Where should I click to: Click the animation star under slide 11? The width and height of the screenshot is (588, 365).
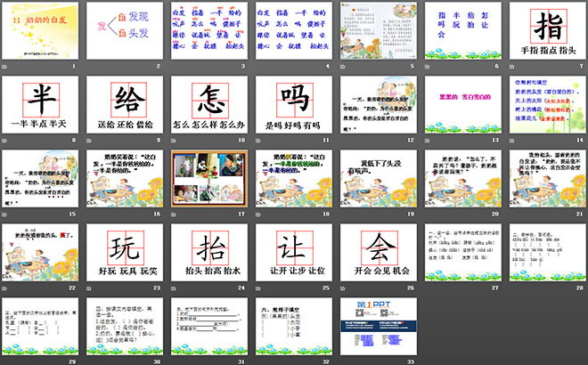click(x=258, y=140)
